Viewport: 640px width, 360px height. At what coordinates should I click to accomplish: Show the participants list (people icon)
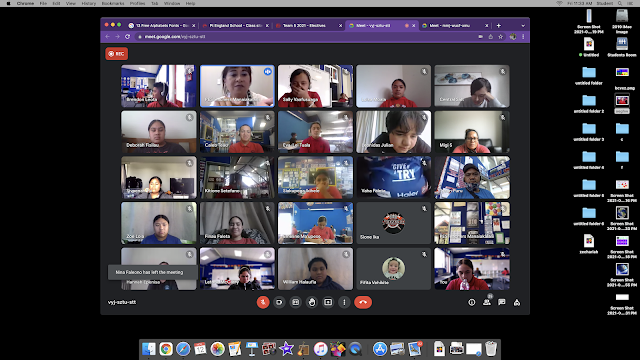pyautogui.click(x=487, y=302)
